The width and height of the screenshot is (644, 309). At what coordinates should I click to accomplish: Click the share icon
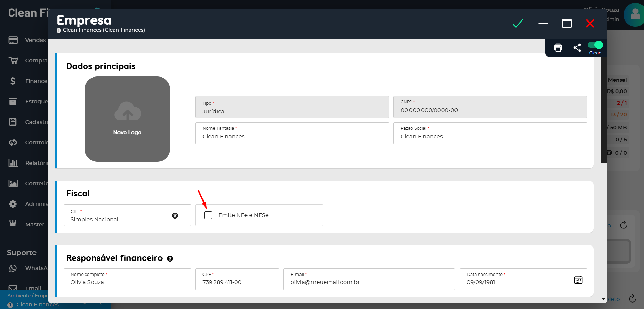coord(577,48)
